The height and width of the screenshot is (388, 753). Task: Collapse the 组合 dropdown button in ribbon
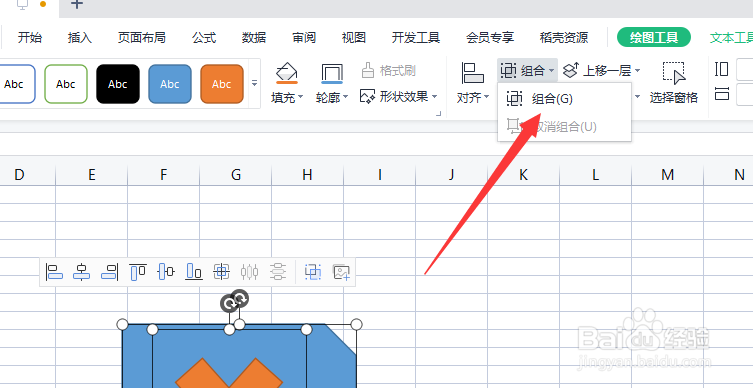tap(527, 71)
